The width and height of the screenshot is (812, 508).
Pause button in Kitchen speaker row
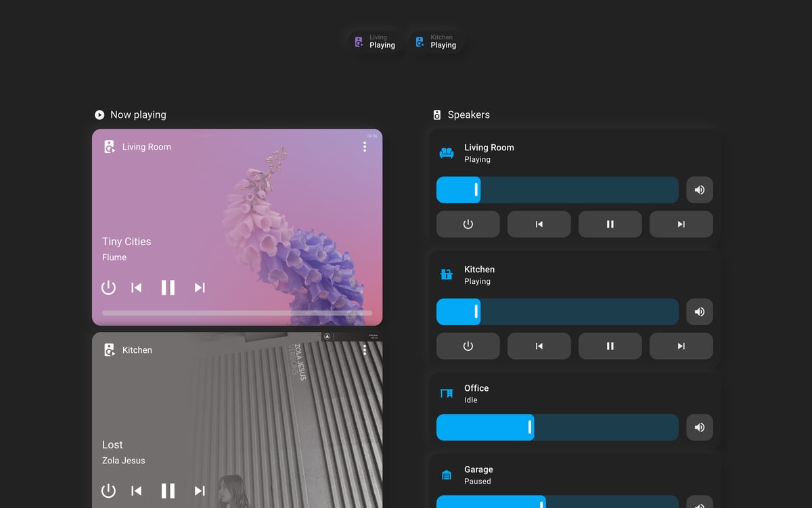pos(610,346)
